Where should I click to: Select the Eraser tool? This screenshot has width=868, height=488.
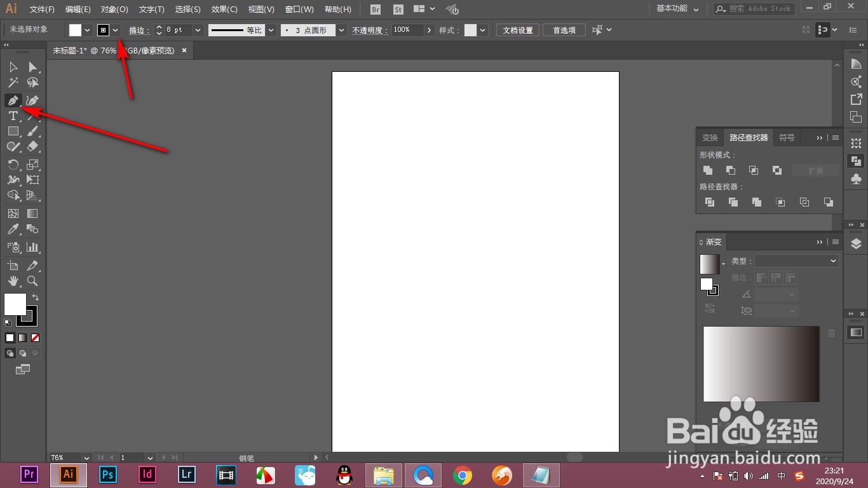pos(32,146)
